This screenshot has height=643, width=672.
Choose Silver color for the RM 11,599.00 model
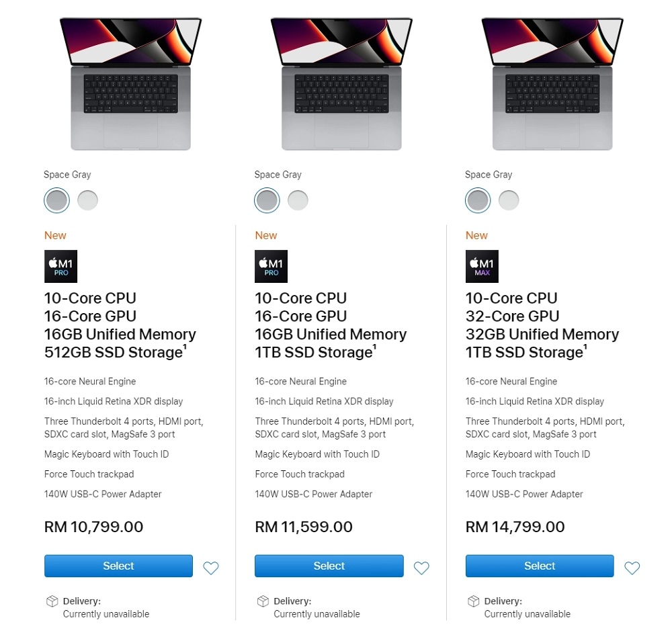(298, 200)
